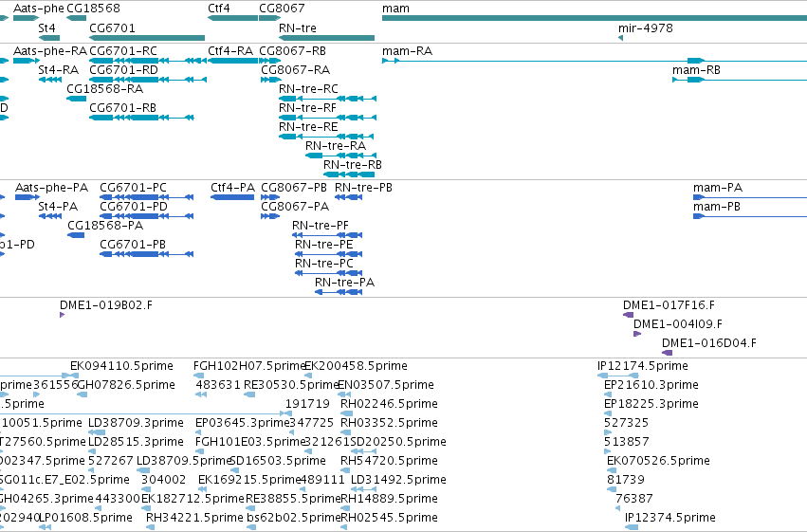Click transcript CG6701-RB
The height and width of the screenshot is (532, 807).
[141, 118]
